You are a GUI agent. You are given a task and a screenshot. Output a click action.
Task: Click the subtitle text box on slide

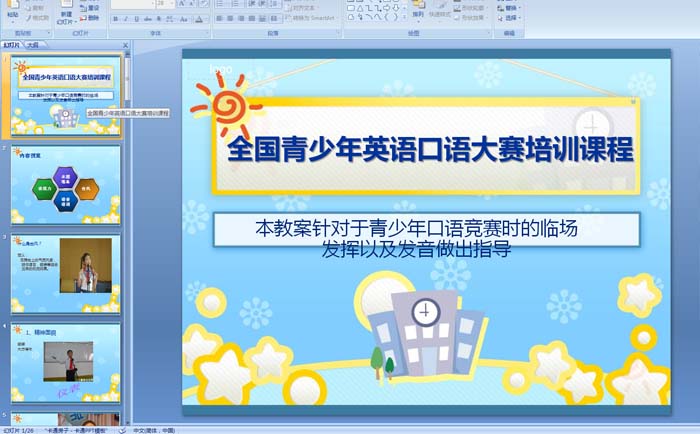point(427,230)
